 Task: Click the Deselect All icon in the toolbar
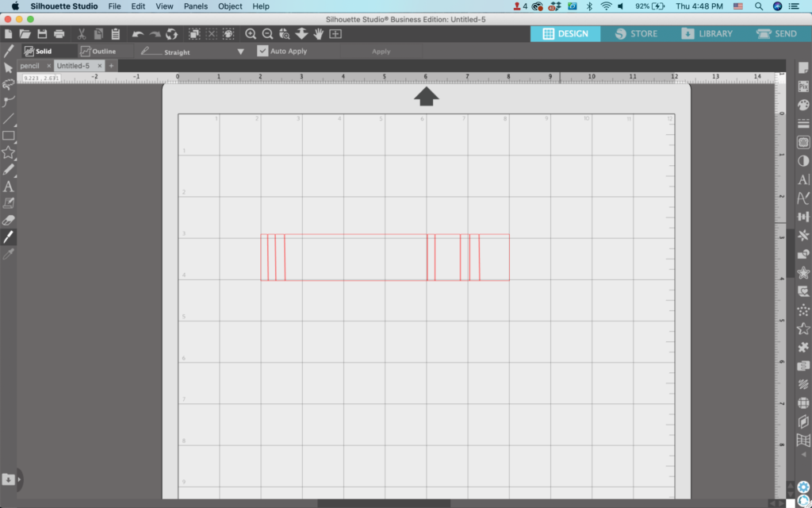click(x=211, y=34)
